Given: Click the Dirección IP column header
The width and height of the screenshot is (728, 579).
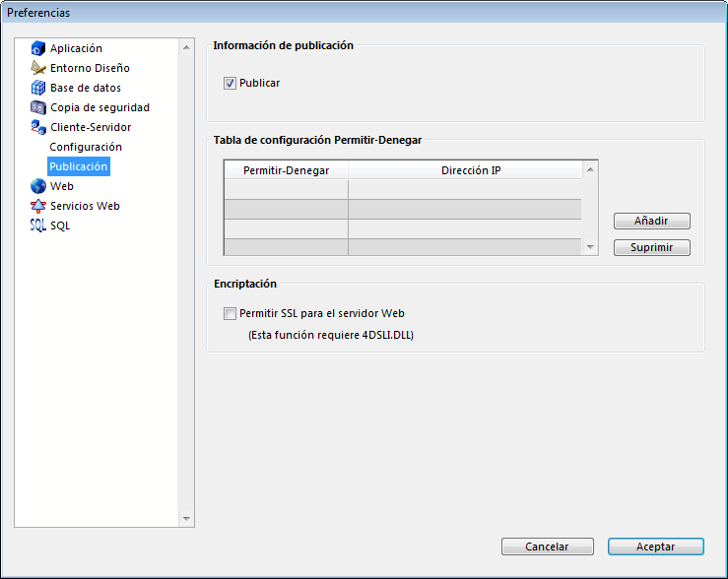Looking at the screenshot, I should [x=465, y=170].
